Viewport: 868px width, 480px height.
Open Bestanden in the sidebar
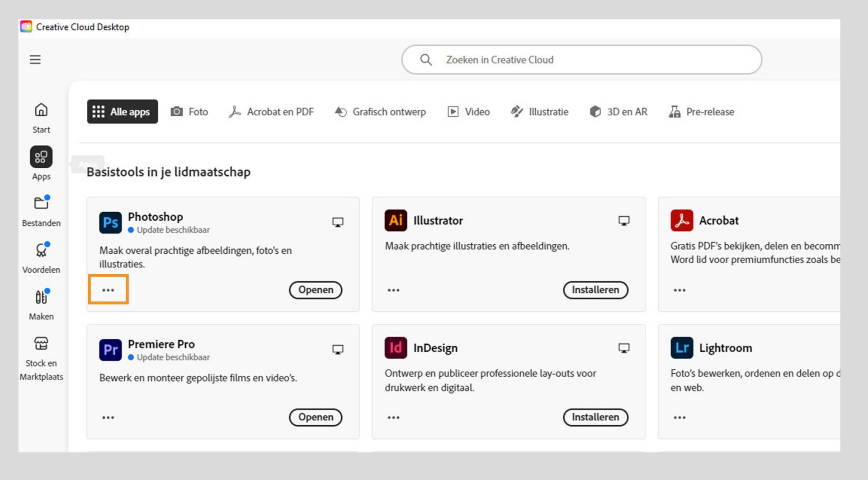coord(41,210)
